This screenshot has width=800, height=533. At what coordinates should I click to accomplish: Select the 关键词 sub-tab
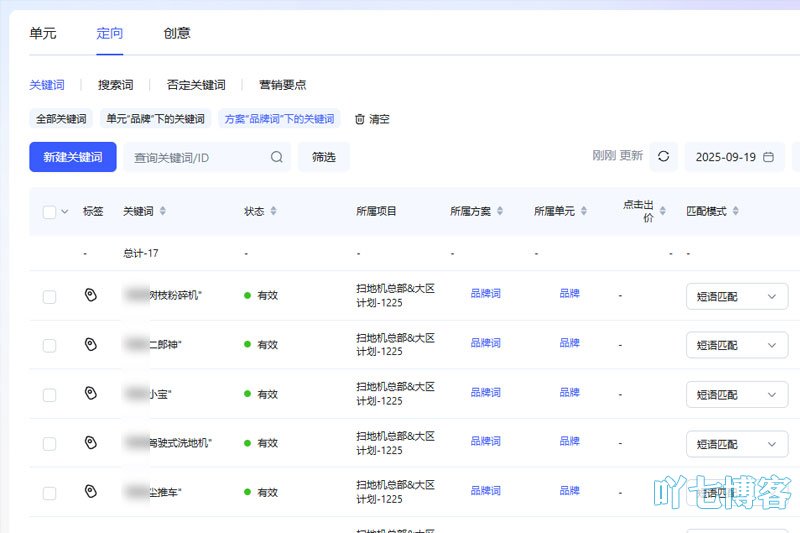[x=47, y=85]
